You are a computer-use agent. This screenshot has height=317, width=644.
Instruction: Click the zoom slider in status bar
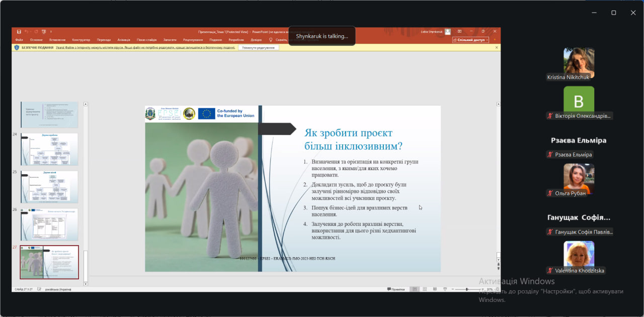pos(467,289)
